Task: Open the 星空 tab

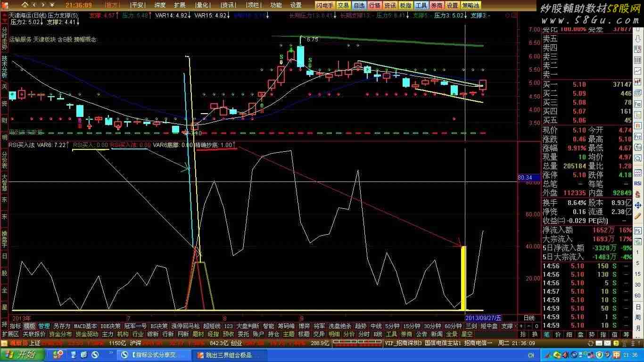Action: tap(467, 334)
